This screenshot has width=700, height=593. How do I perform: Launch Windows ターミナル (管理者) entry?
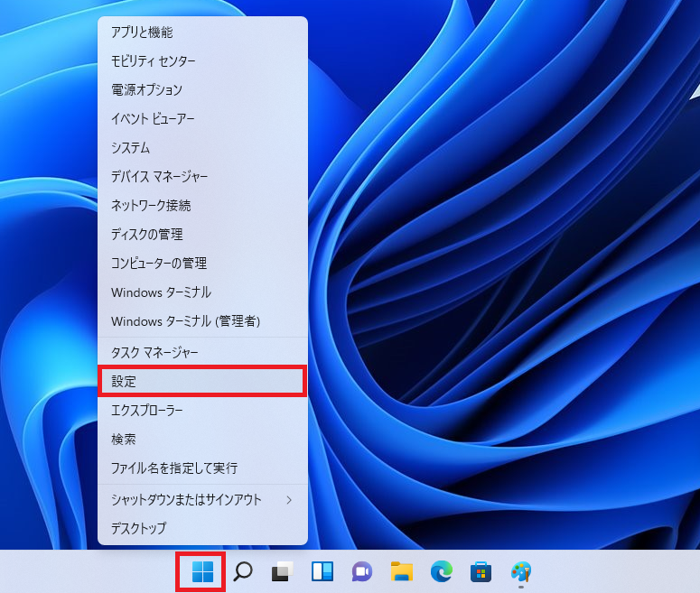click(x=202, y=321)
